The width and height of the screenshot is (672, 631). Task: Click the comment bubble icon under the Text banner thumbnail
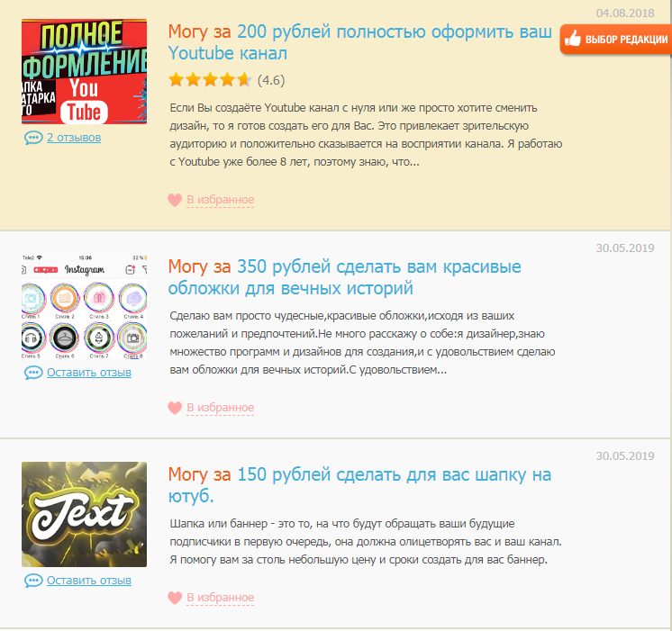(33, 581)
